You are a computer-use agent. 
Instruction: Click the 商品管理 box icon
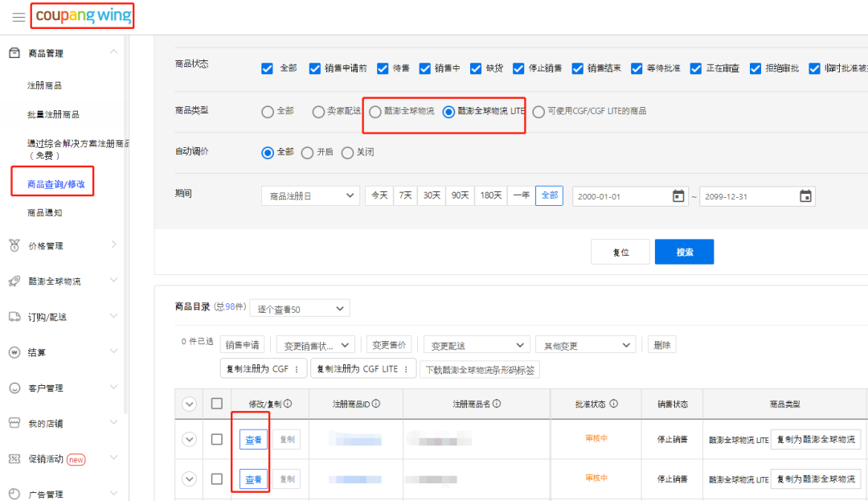(x=14, y=52)
